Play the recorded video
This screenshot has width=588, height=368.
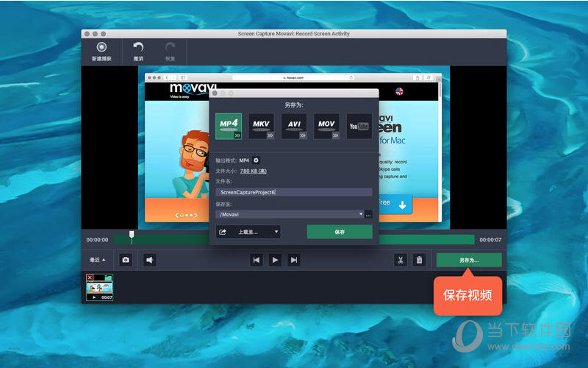pos(275,260)
